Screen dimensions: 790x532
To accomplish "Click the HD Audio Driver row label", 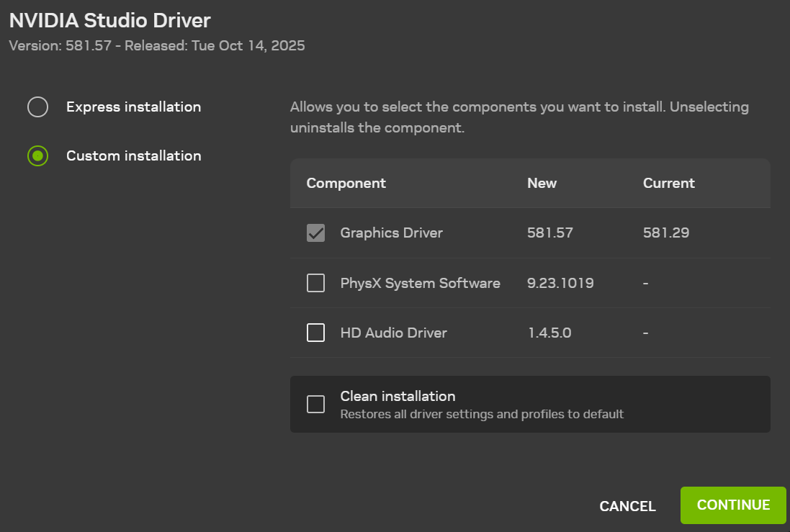I will 393,333.
